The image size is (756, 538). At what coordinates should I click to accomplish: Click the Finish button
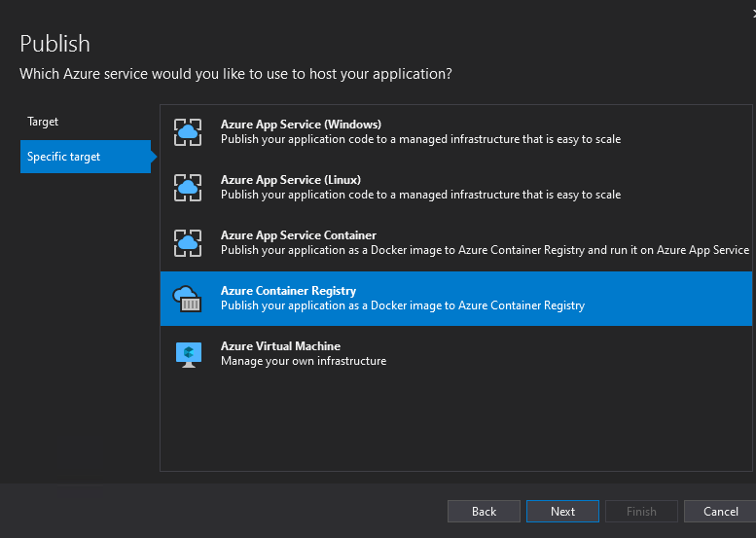[x=641, y=511]
